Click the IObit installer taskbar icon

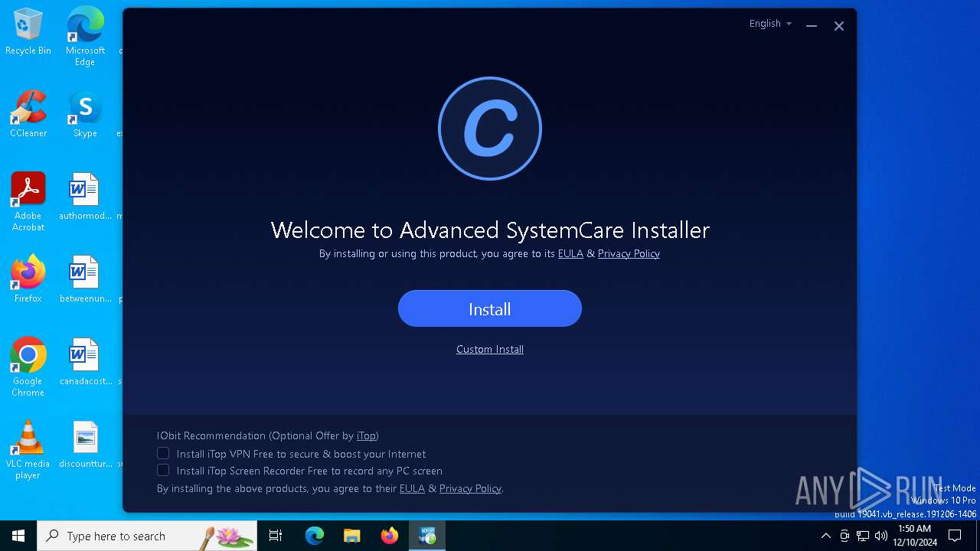[426, 536]
